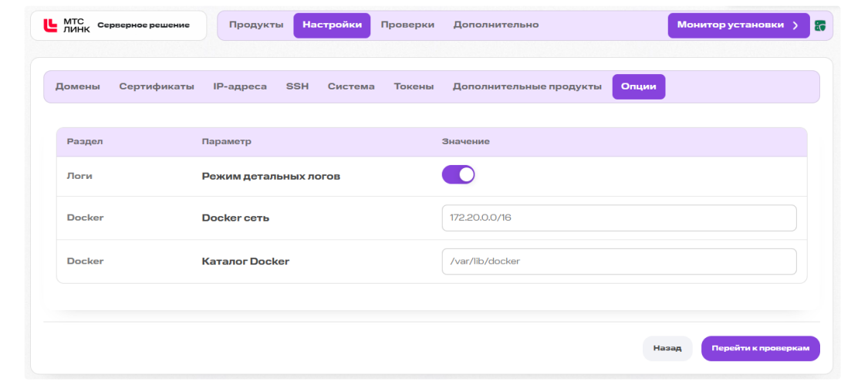868x388 pixels.
Task: Click the MTS Link logo icon
Action: tap(50, 25)
